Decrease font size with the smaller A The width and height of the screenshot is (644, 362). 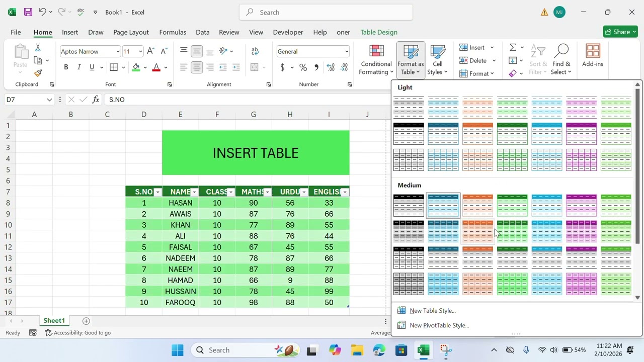pyautogui.click(x=164, y=51)
